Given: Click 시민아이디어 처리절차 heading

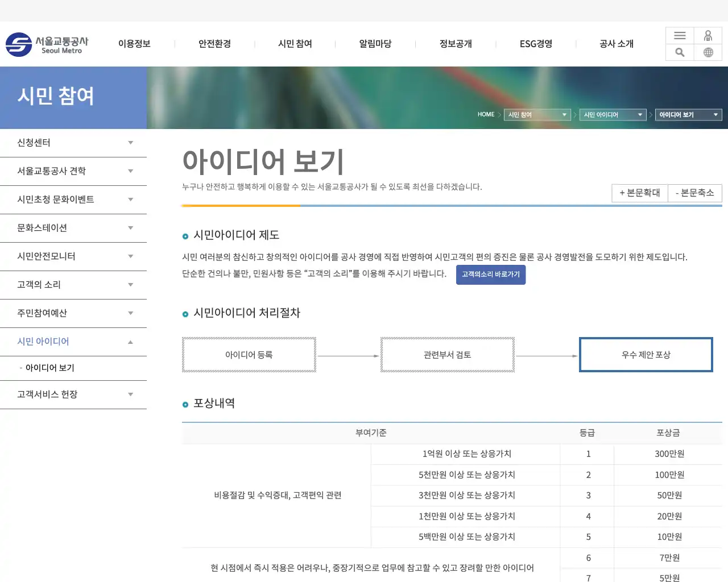Looking at the screenshot, I should (x=247, y=313).
